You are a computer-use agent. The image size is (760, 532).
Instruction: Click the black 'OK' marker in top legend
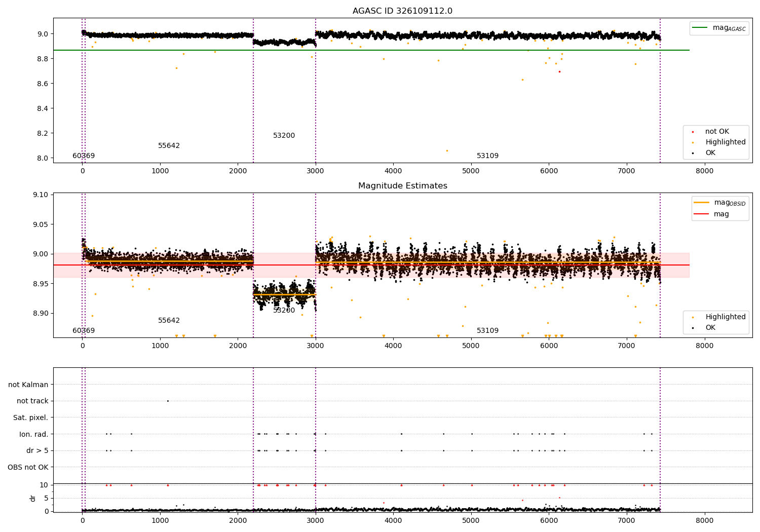(x=693, y=153)
